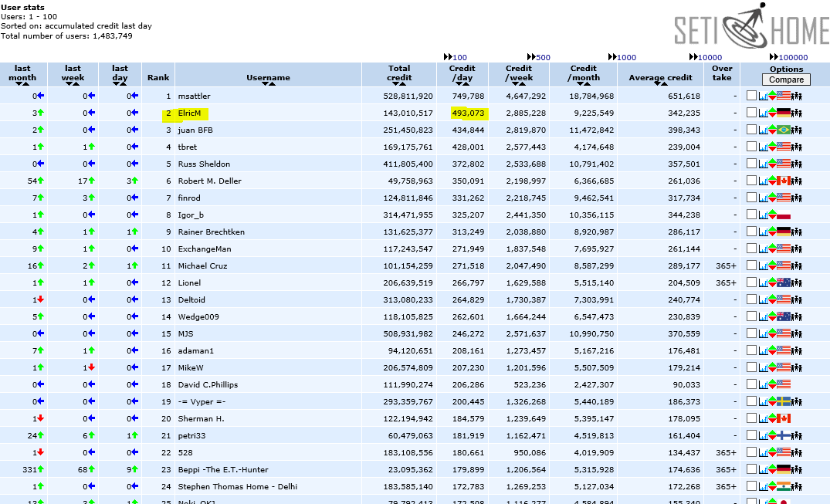830x504 pixels.
Task: Open stats graph icon for Rainer Brechtken
Action: coord(762,232)
